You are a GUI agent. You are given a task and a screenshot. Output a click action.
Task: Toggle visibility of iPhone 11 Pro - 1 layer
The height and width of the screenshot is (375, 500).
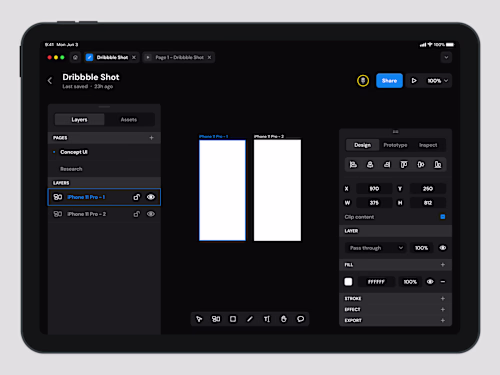(151, 197)
